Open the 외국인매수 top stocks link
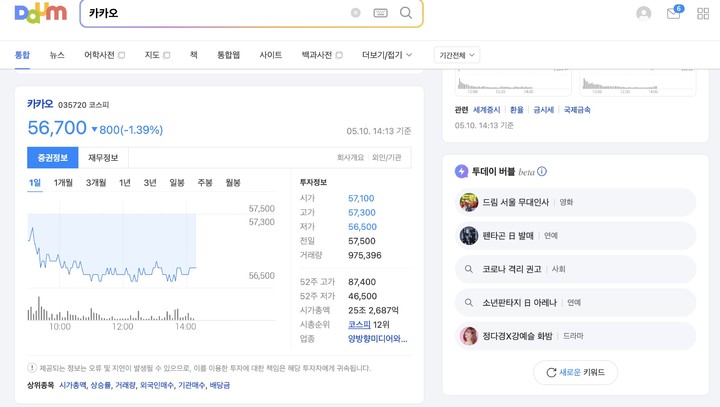Screen dimensions: 720x407 [157, 385]
